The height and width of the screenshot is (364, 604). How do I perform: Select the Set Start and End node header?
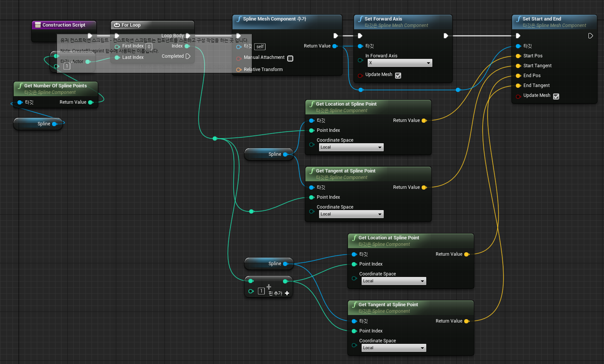click(554, 22)
